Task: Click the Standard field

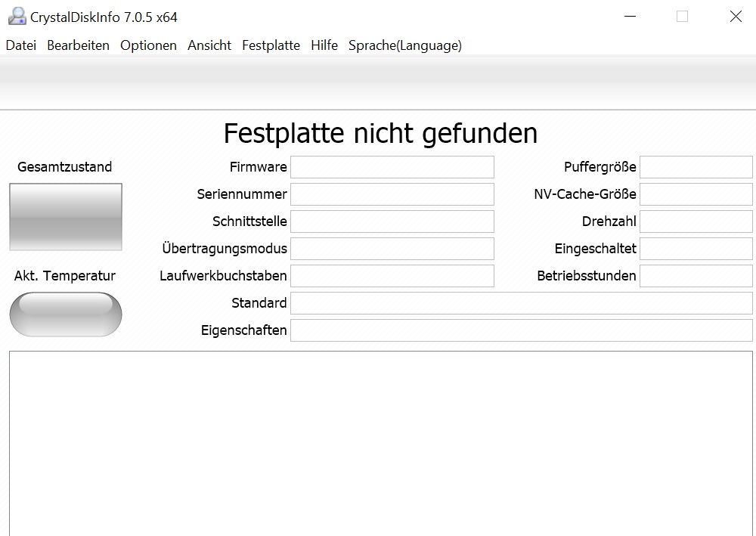Action: coord(521,303)
